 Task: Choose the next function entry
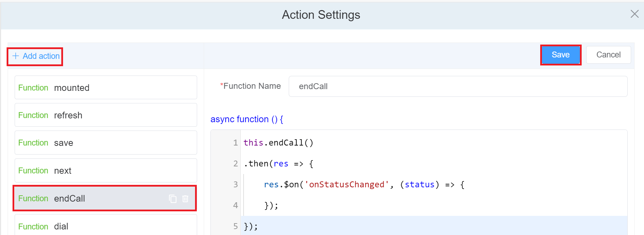(106, 171)
